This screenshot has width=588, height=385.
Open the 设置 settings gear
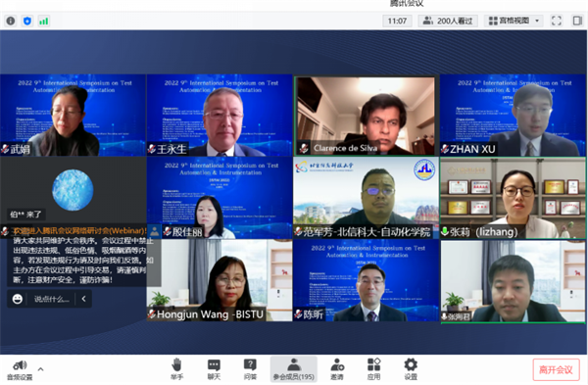[x=411, y=369]
